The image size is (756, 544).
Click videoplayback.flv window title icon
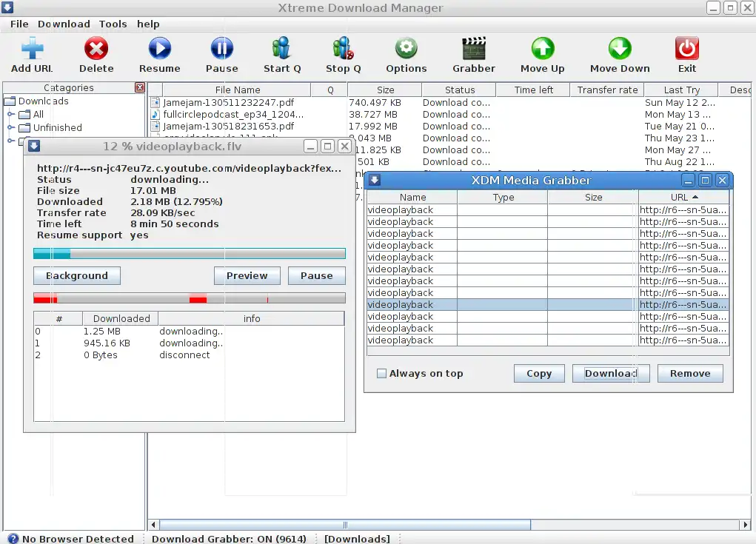tap(34, 146)
